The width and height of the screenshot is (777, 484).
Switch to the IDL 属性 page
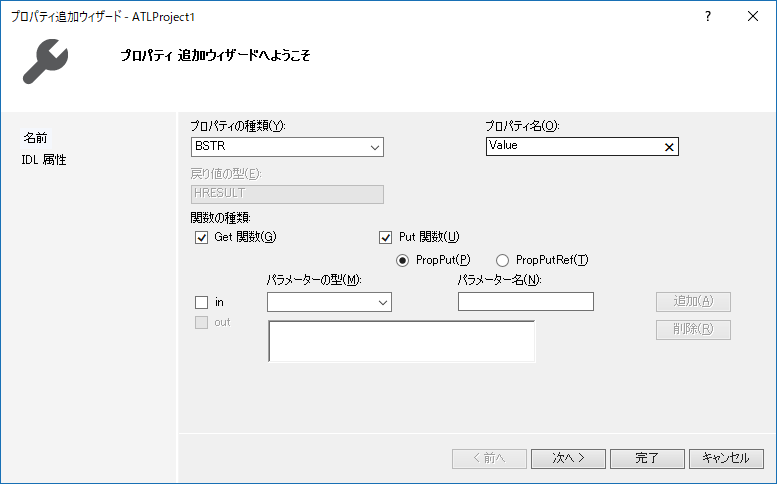tap(44, 160)
